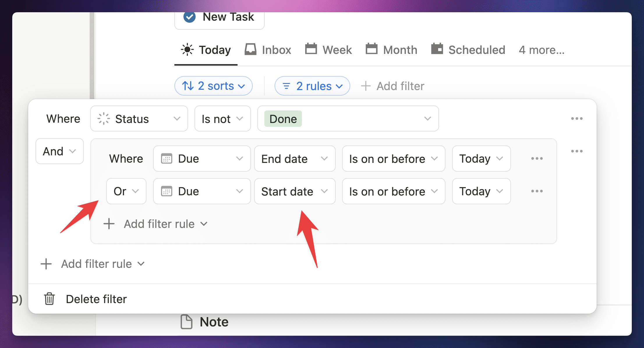Image resolution: width=644 pixels, height=348 pixels.
Task: Open the Today value in Start date row
Action: pyautogui.click(x=482, y=191)
